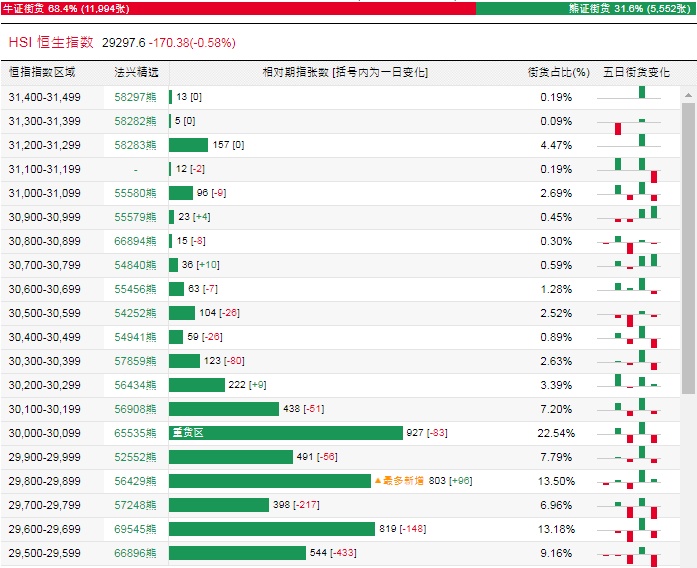This screenshot has width=697, height=568.
Task: Click the bar for range 30,200-30,299
Action: (197, 385)
